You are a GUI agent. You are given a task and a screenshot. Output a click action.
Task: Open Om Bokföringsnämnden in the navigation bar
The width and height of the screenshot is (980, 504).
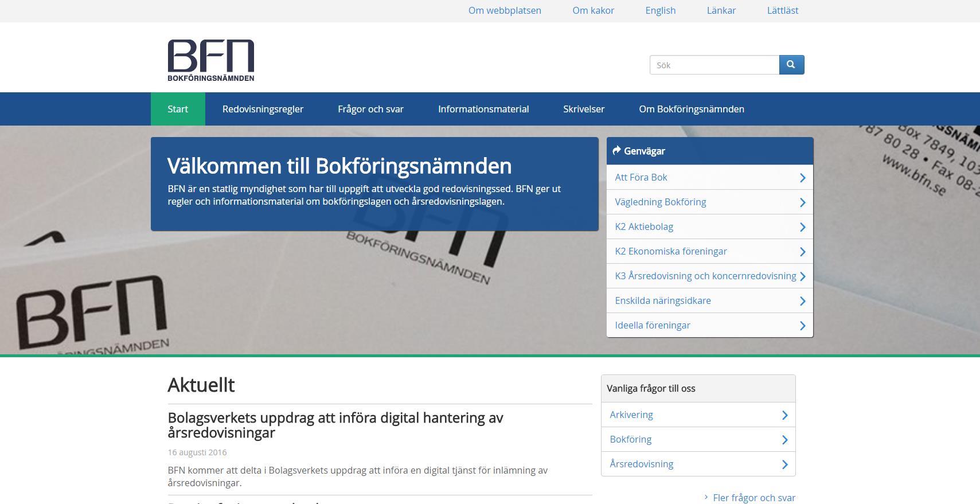point(692,109)
